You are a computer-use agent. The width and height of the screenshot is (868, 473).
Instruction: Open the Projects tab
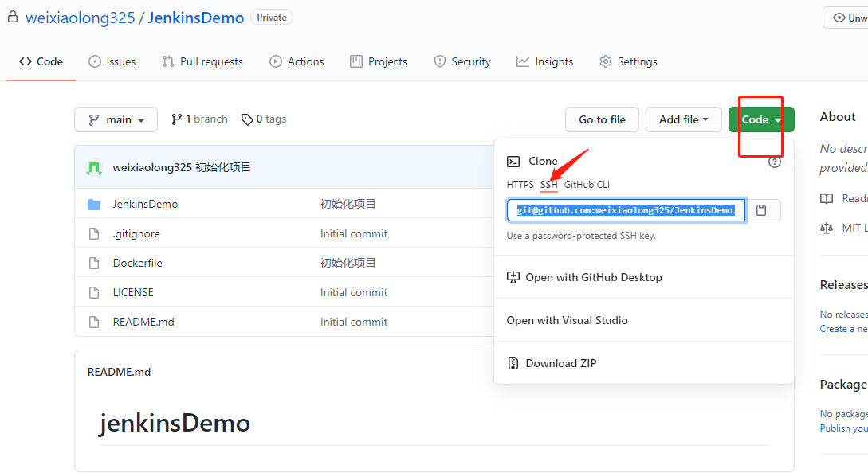[x=379, y=61]
